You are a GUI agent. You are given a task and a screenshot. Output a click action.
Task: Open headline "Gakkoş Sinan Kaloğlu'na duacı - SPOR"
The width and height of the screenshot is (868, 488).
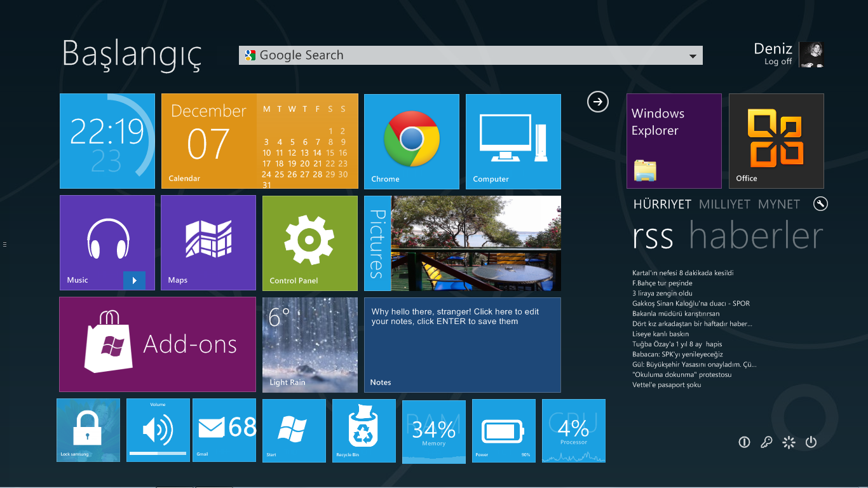(x=691, y=304)
